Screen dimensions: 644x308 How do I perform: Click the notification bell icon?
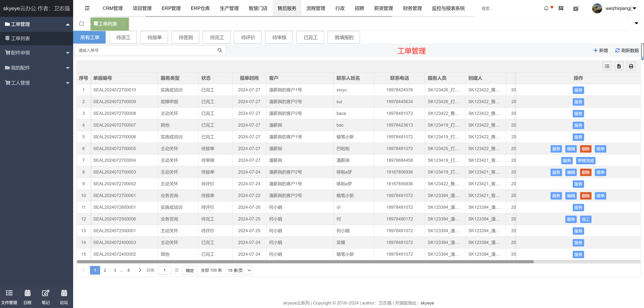click(546, 8)
